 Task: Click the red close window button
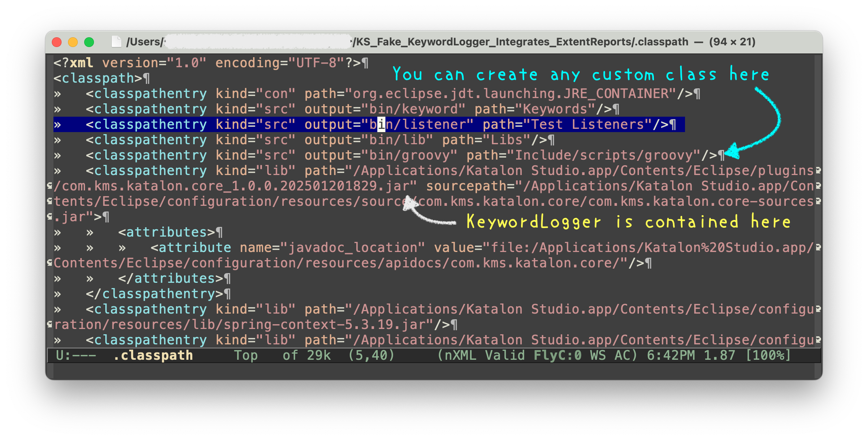pyautogui.click(x=57, y=42)
